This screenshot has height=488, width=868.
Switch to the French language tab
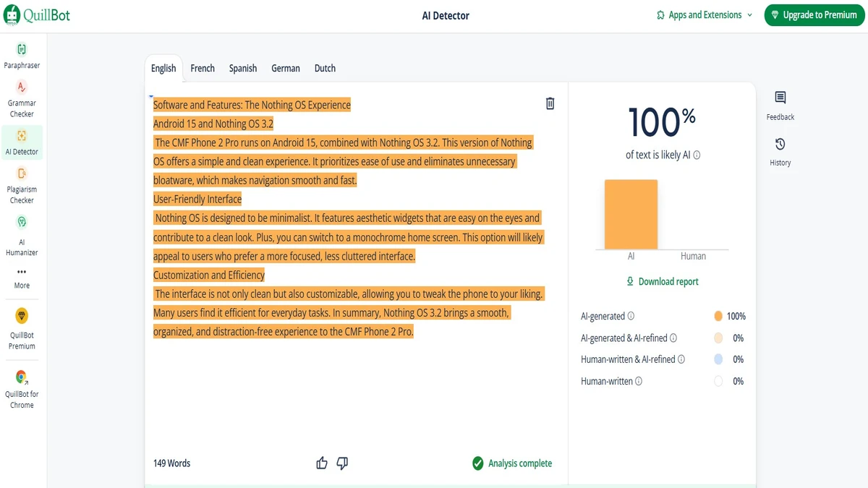point(203,68)
